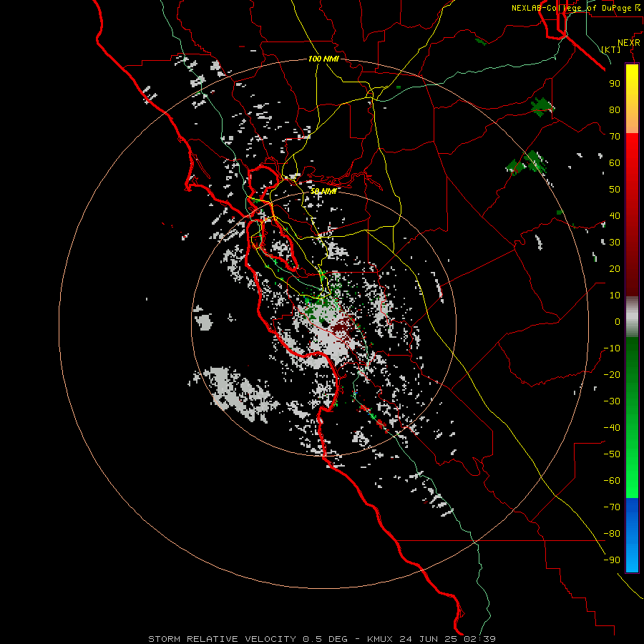The height and width of the screenshot is (644, 644).
Task: Select the positive 70 scale label
Action: (615, 137)
